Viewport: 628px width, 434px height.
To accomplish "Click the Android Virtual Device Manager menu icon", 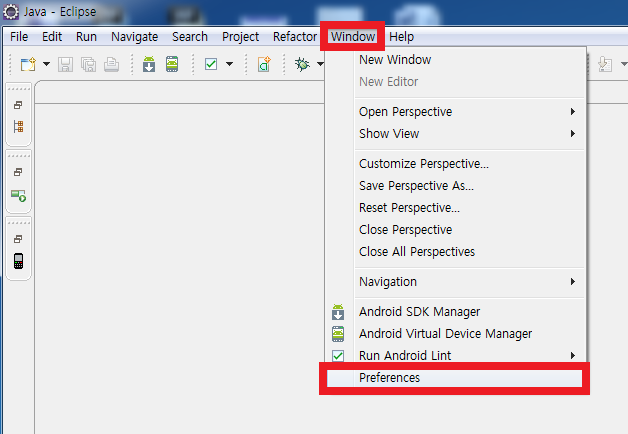I will pyautogui.click(x=338, y=334).
